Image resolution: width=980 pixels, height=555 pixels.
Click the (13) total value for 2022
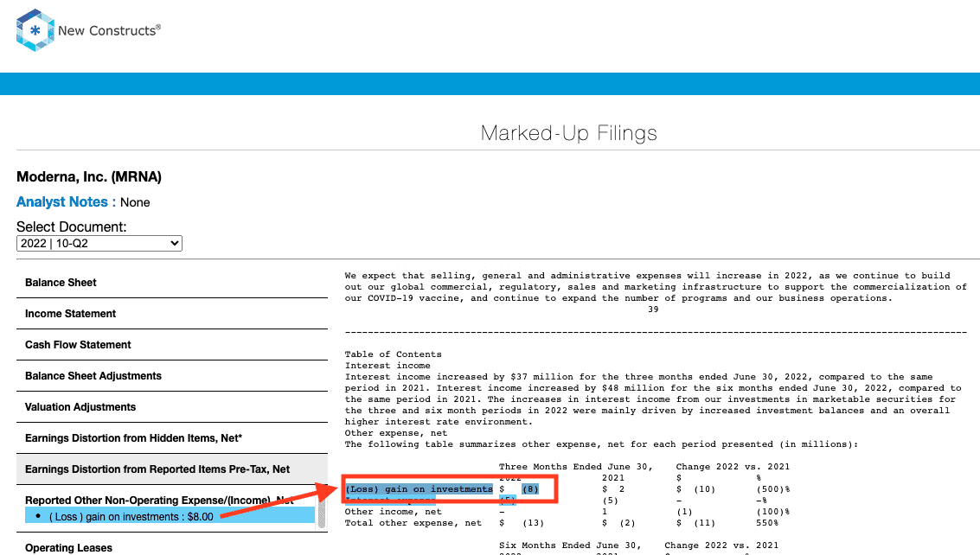click(533, 523)
